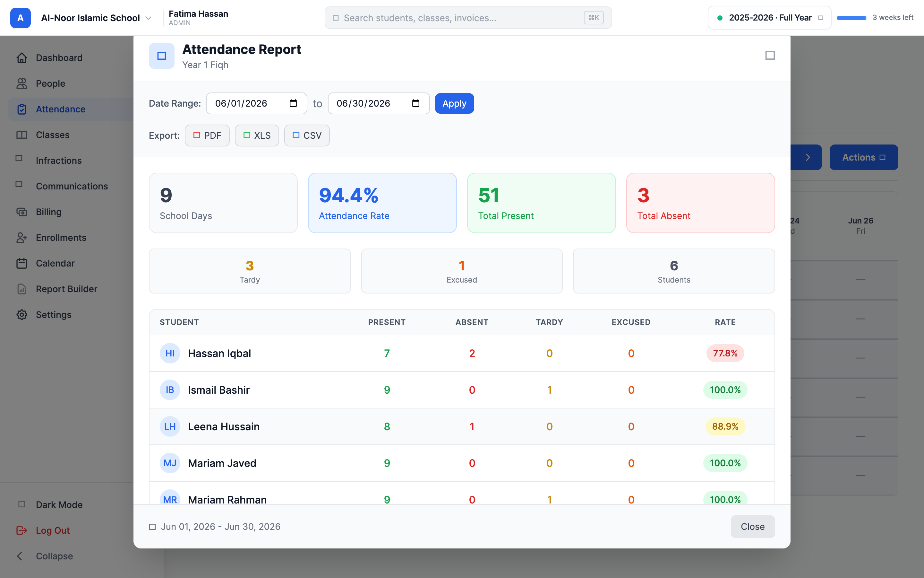924x578 pixels.
Task: Select the Mariam Rahman student name
Action: point(227,500)
